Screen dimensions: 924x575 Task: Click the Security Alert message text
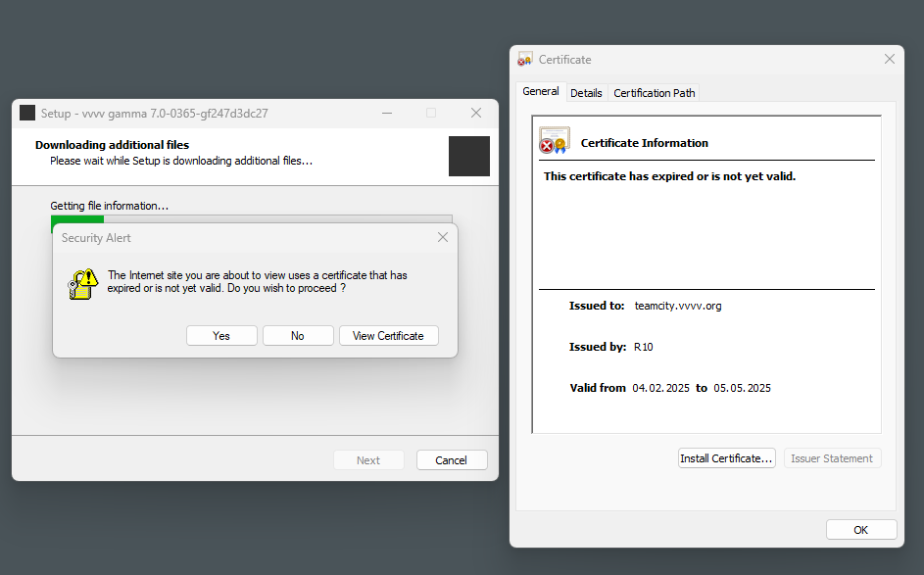pyautogui.click(x=257, y=281)
